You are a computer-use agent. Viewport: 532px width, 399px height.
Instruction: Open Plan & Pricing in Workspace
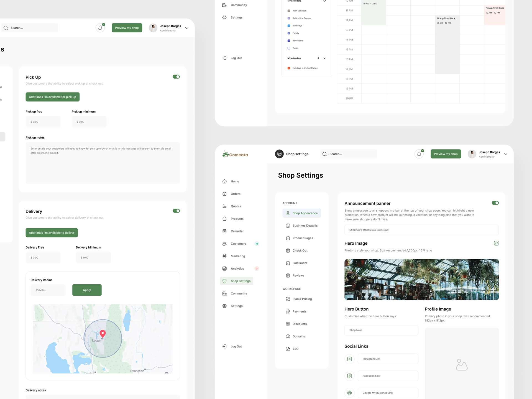point(302,299)
